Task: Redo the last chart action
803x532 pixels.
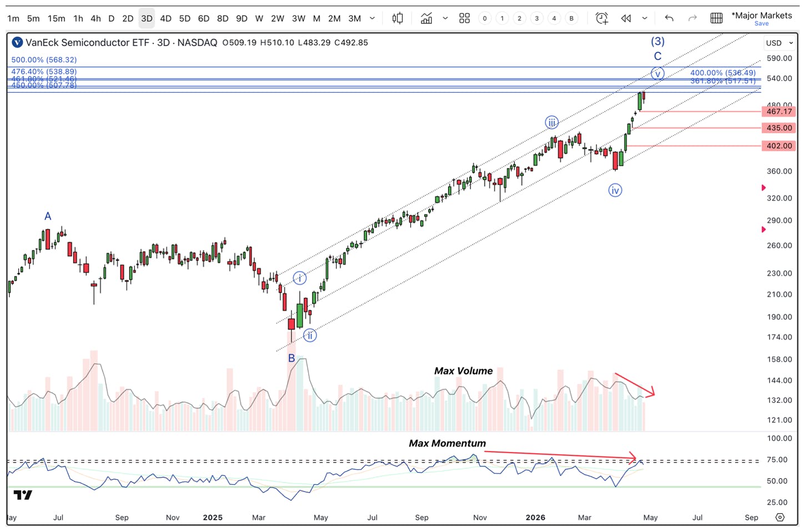Action: click(692, 18)
